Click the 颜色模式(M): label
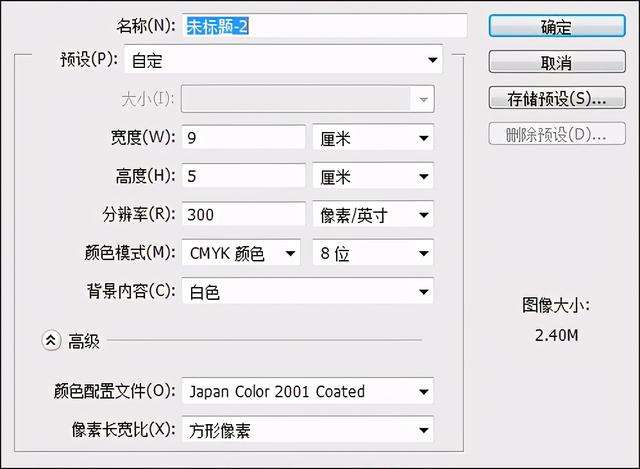 point(130,253)
